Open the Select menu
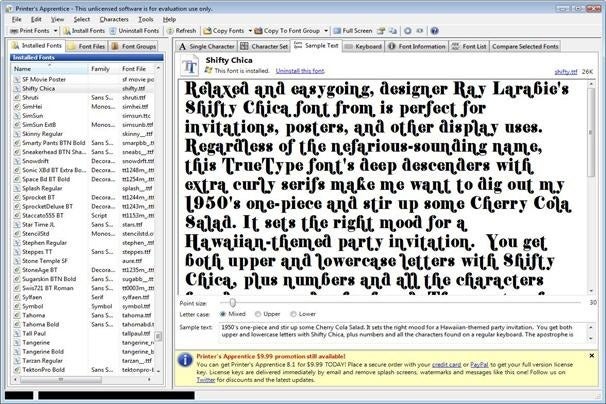Screen dimensions: 606x404 (x=82, y=19)
